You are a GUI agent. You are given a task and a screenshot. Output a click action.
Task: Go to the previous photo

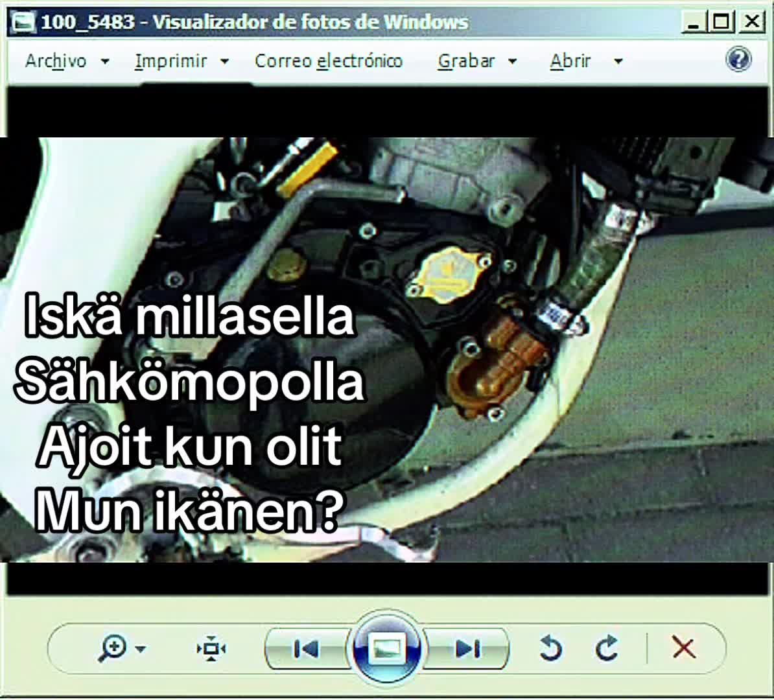(307, 649)
